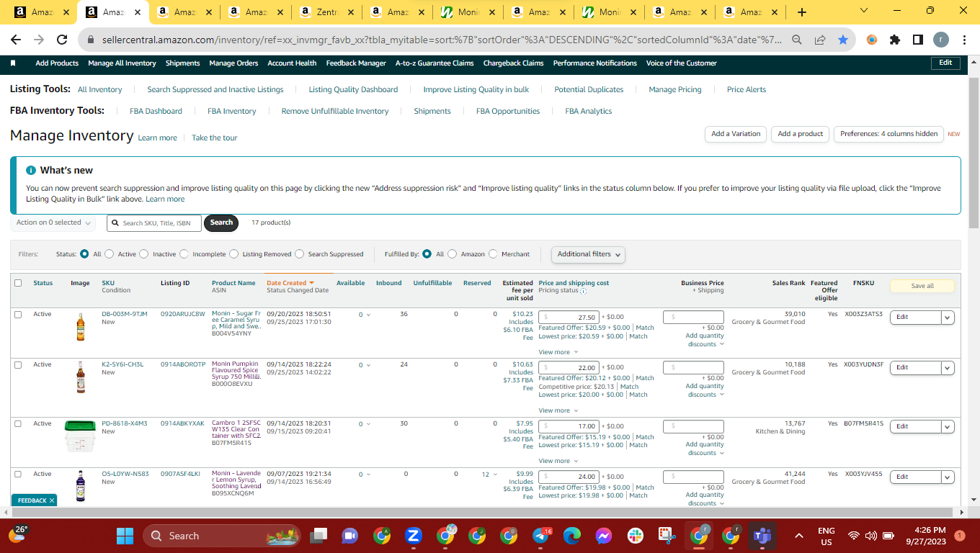Expand reserved quantity 12 details
980x553 pixels.
(x=489, y=475)
